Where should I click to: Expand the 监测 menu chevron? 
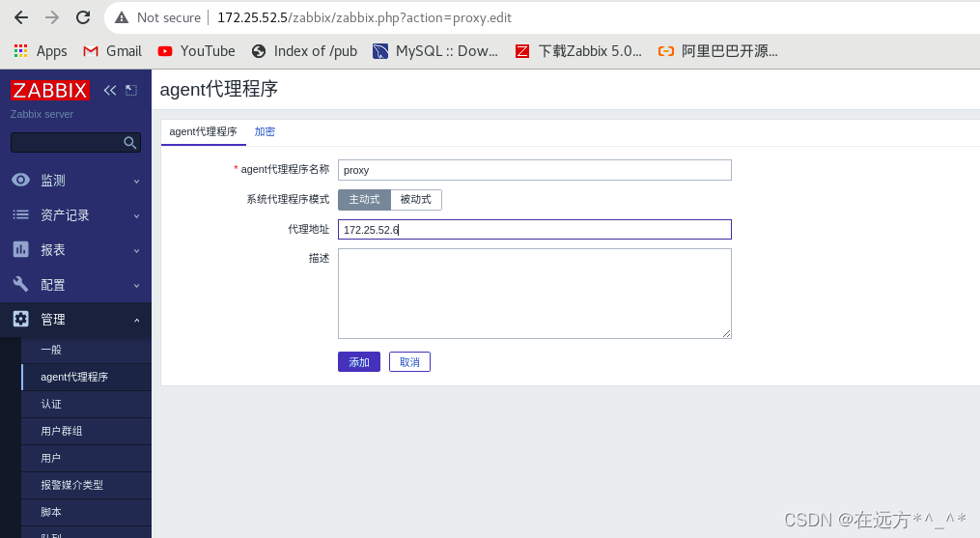pyautogui.click(x=136, y=182)
